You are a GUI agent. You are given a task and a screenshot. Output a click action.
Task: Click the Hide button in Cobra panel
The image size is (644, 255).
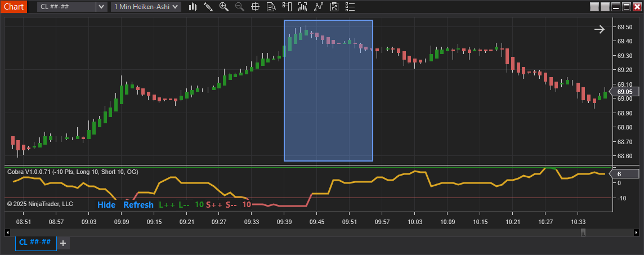106,205
